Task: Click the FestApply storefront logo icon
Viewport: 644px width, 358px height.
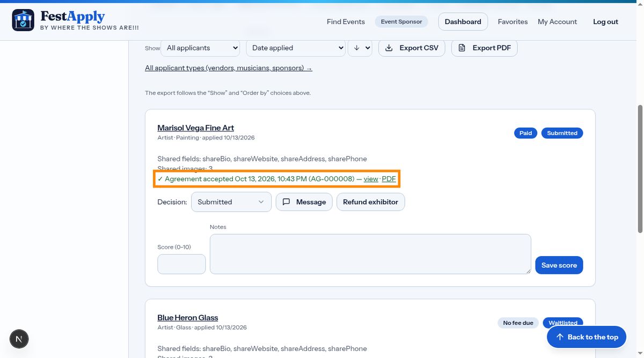Action: pyautogui.click(x=23, y=20)
